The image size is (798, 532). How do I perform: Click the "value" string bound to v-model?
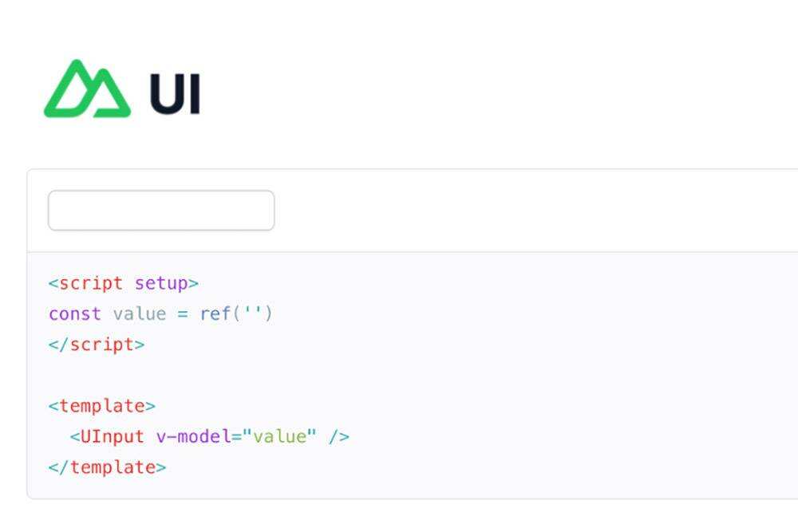click(x=279, y=437)
